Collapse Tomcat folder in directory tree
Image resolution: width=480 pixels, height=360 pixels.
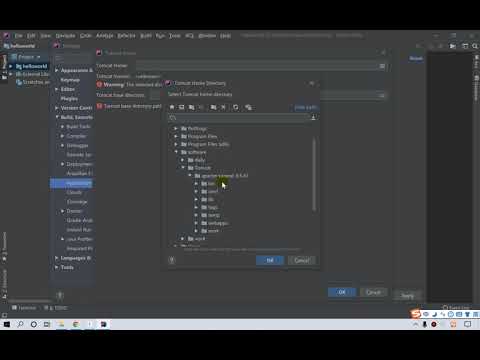click(x=183, y=168)
